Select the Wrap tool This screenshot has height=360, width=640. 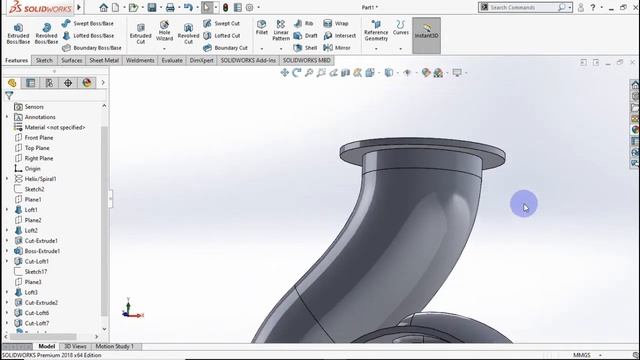coord(336,23)
